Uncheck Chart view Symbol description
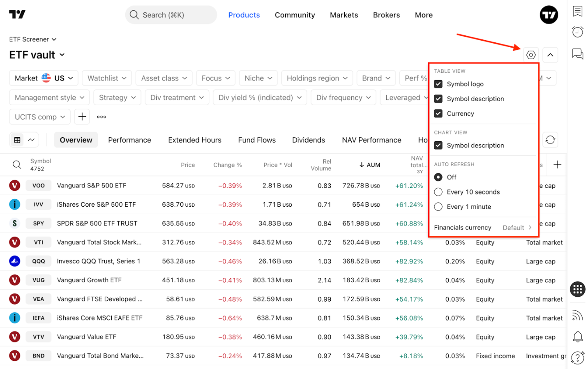 pos(438,145)
